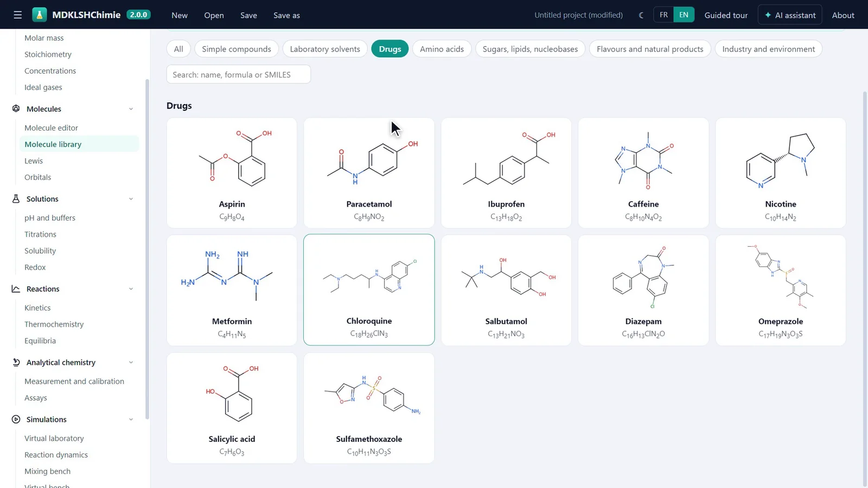Switch language to EN
Screen dimensions: 868x488
click(684, 15)
